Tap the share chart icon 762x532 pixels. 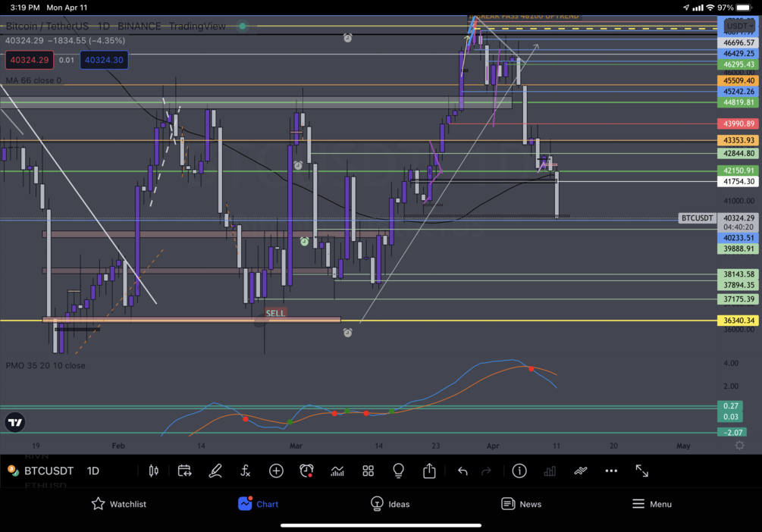tap(429, 471)
